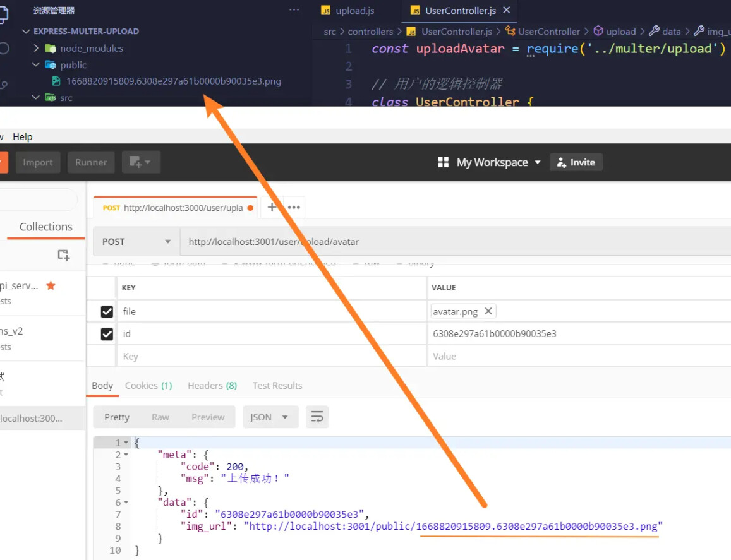Switch to the response Body tab
The width and height of the screenshot is (731, 560).
(102, 386)
